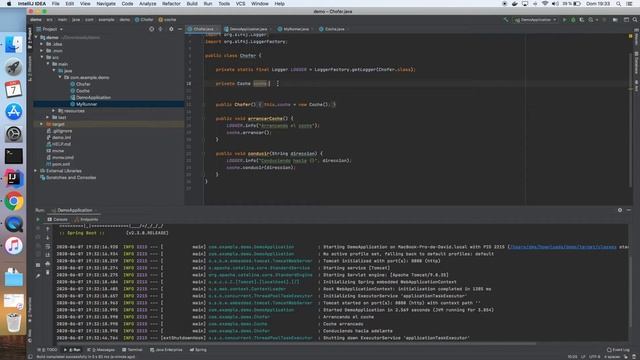
Task: Expand the resources folder
Action: click(x=54, y=111)
